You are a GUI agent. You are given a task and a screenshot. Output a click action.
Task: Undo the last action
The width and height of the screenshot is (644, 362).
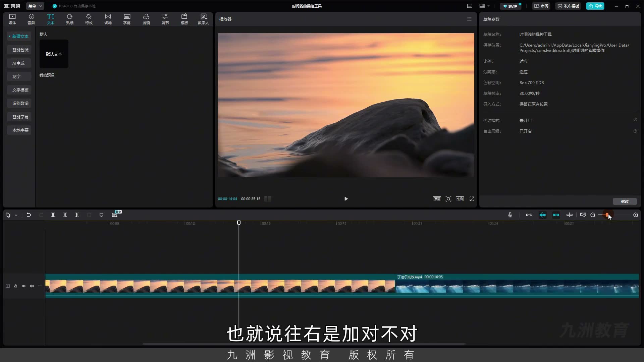[x=29, y=215]
